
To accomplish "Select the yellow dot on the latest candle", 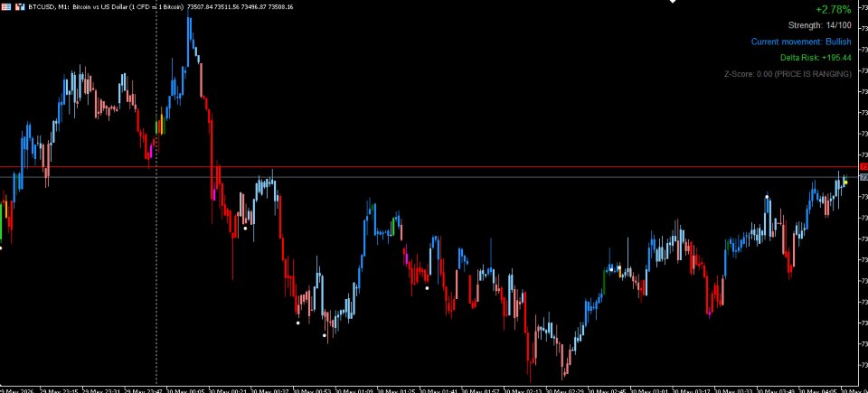I will [846, 182].
